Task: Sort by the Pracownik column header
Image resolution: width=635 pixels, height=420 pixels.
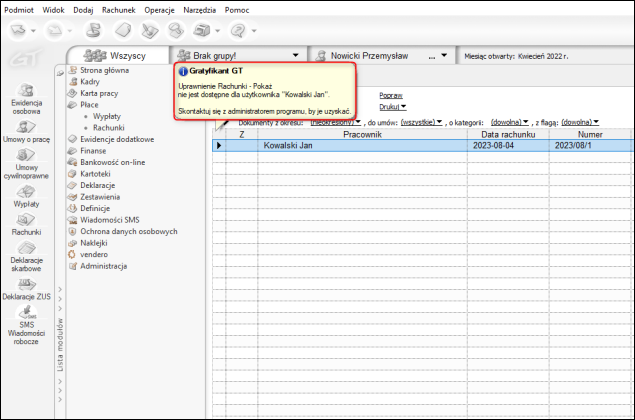Action: tap(362, 134)
